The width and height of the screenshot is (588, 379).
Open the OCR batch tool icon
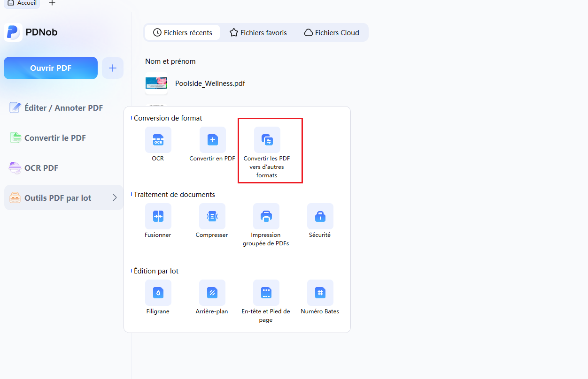tap(158, 140)
